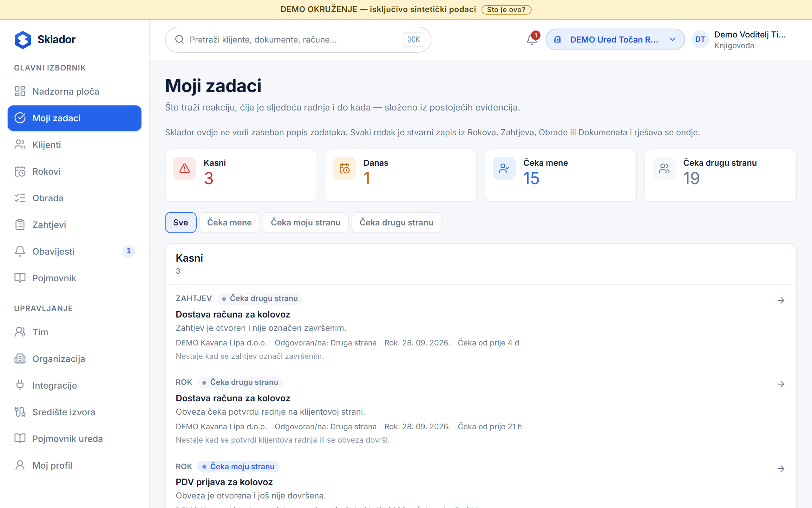Image resolution: width=812 pixels, height=508 pixels.
Task: Click Čeka drugu stranu badge beside ZAHTJEV
Action: coord(260,298)
